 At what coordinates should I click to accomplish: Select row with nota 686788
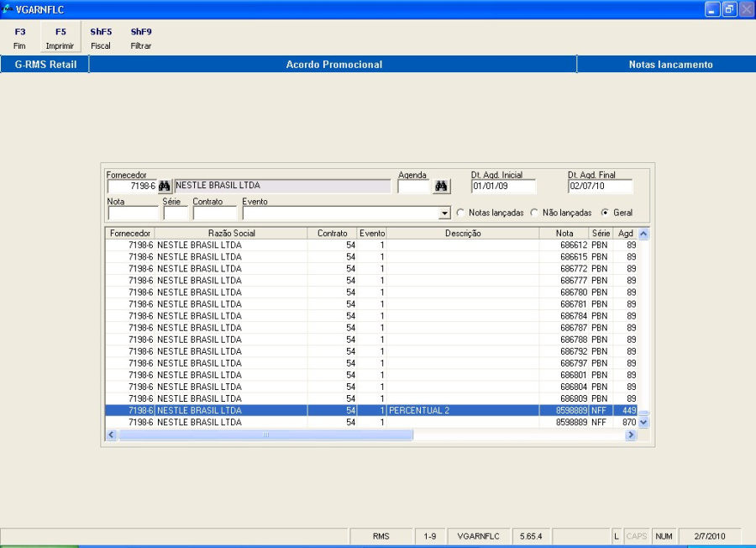pyautogui.click(x=371, y=340)
